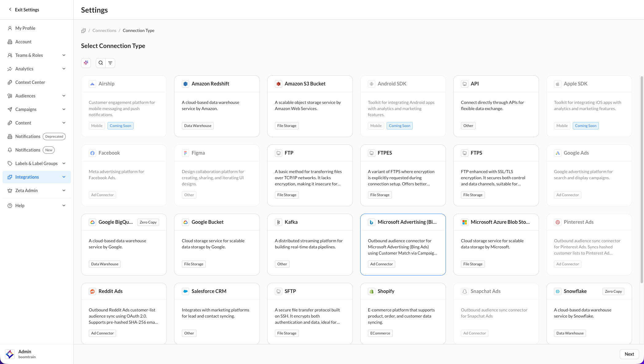Select the Kafka connection card title

[x=291, y=222]
